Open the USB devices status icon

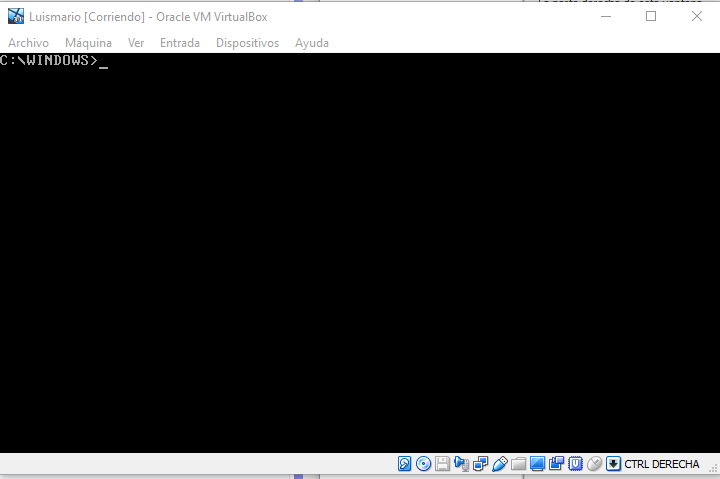tap(500, 464)
